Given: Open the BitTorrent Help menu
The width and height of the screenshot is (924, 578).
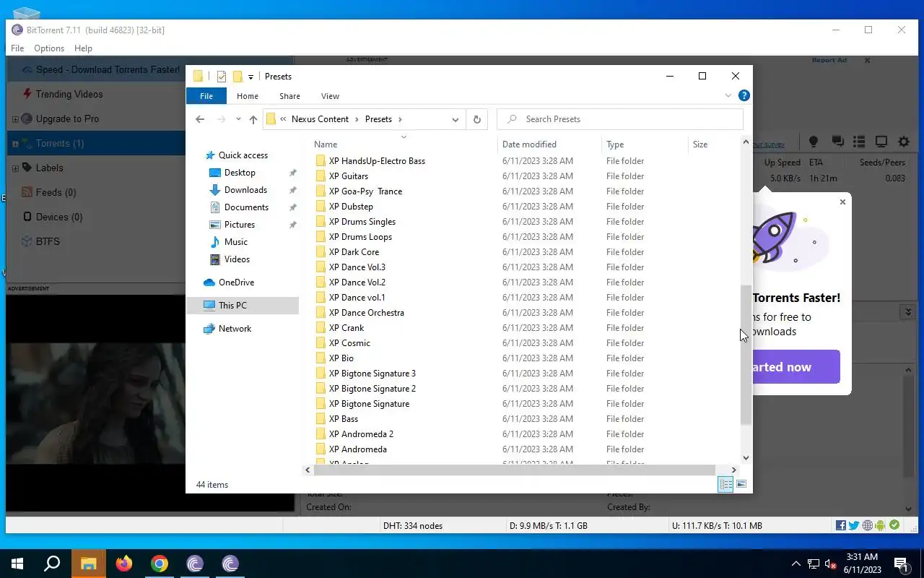Looking at the screenshot, I should click(83, 48).
